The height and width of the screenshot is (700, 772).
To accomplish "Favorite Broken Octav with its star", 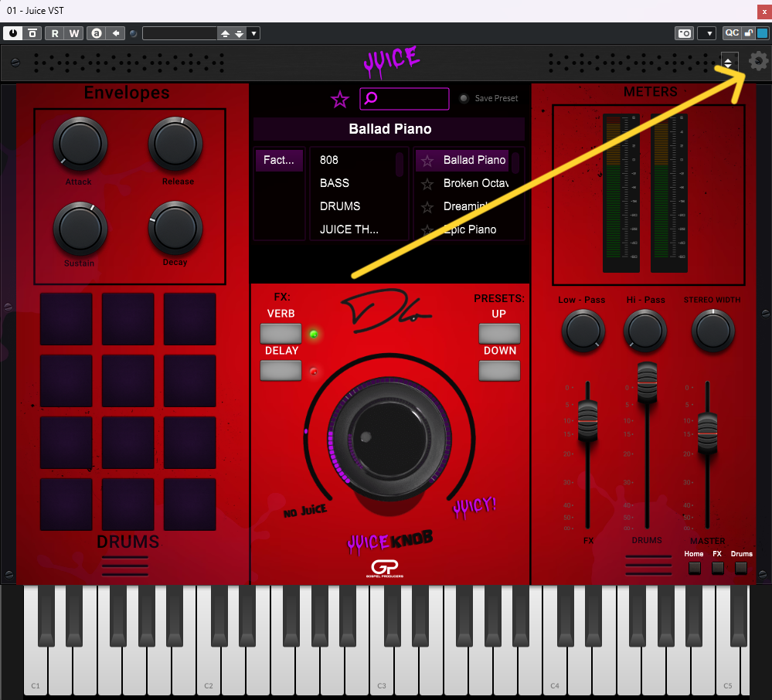I will point(427,184).
